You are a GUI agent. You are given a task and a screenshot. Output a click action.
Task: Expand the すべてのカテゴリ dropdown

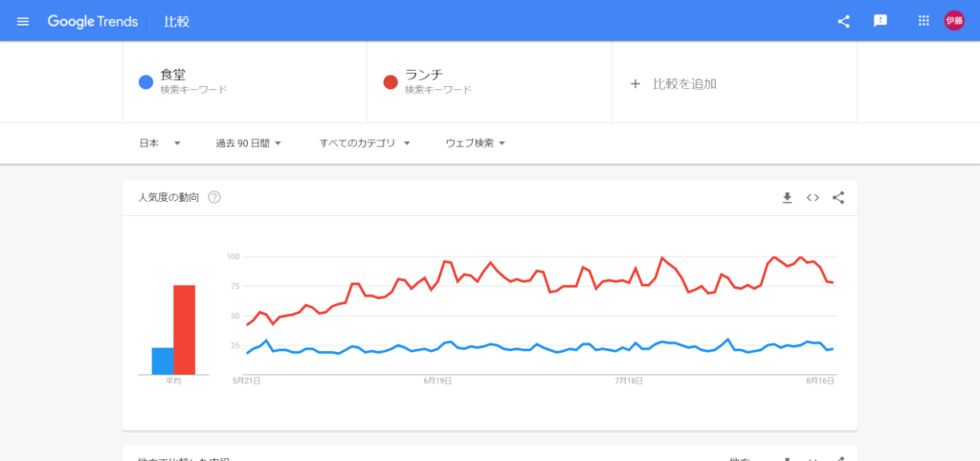pos(365,143)
